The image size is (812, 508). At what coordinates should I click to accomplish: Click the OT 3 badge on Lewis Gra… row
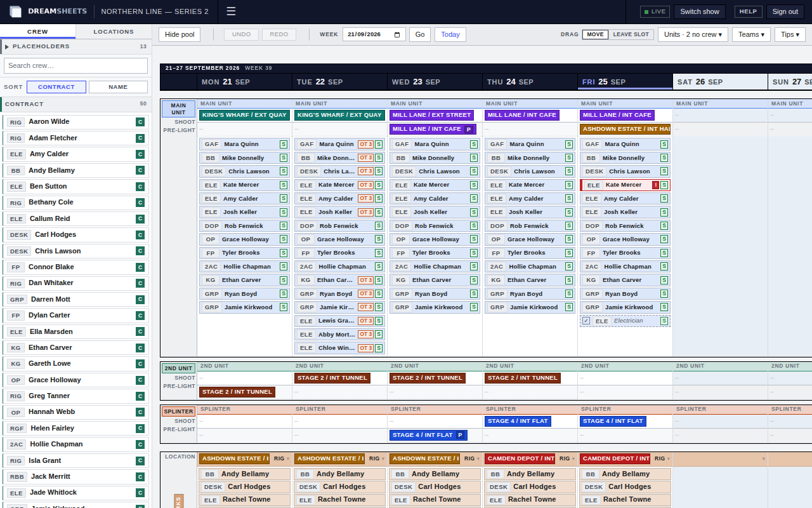[365, 321]
